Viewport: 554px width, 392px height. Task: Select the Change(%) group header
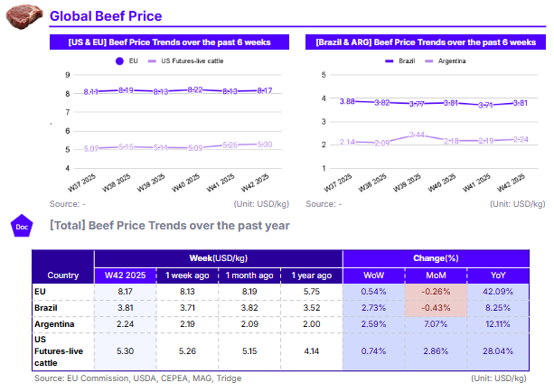435,257
